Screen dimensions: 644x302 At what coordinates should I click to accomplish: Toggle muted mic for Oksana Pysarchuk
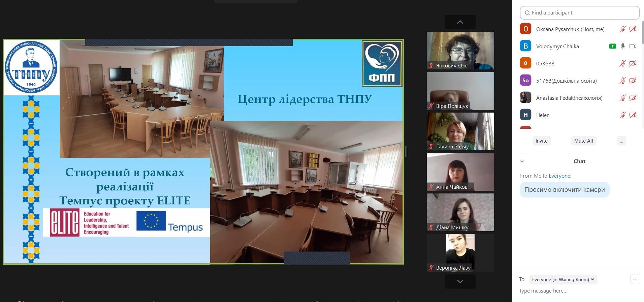pyautogui.click(x=622, y=29)
